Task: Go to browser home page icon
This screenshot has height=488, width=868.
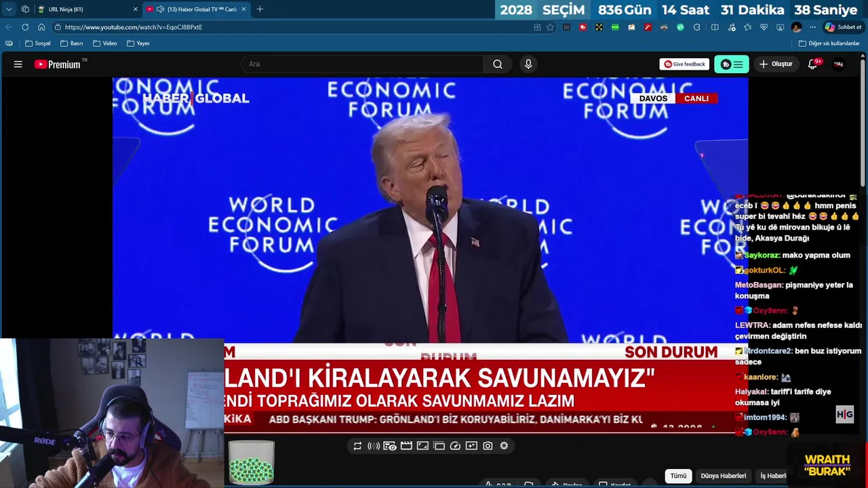Action: (x=41, y=27)
